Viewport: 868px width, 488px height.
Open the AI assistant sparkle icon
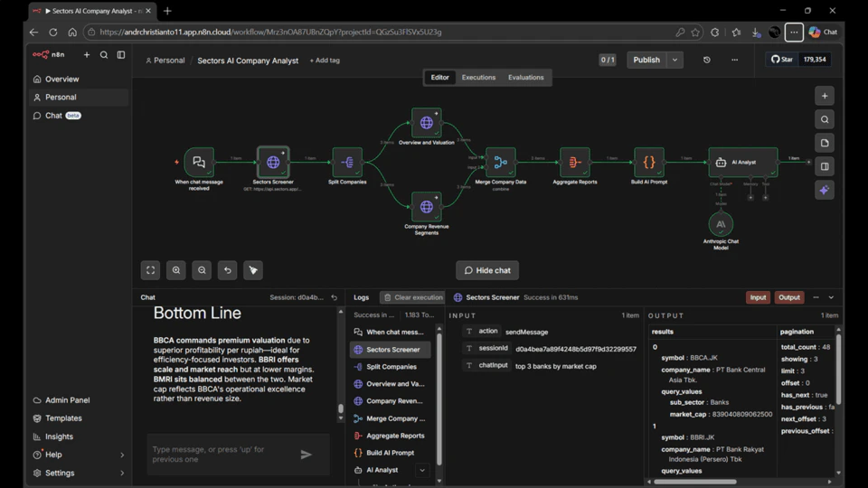tap(825, 191)
